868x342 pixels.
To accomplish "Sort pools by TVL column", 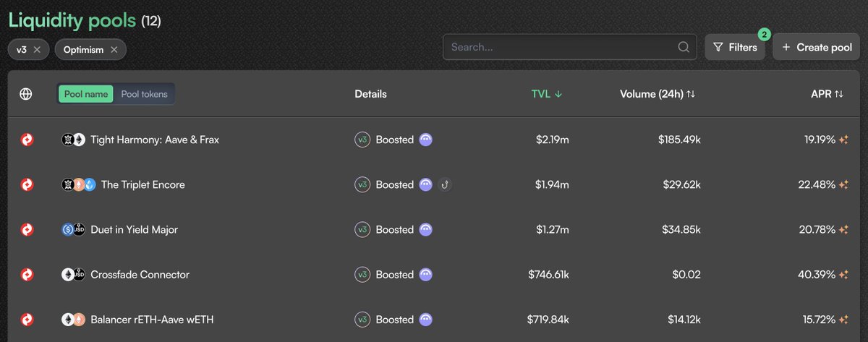I will pyautogui.click(x=546, y=94).
